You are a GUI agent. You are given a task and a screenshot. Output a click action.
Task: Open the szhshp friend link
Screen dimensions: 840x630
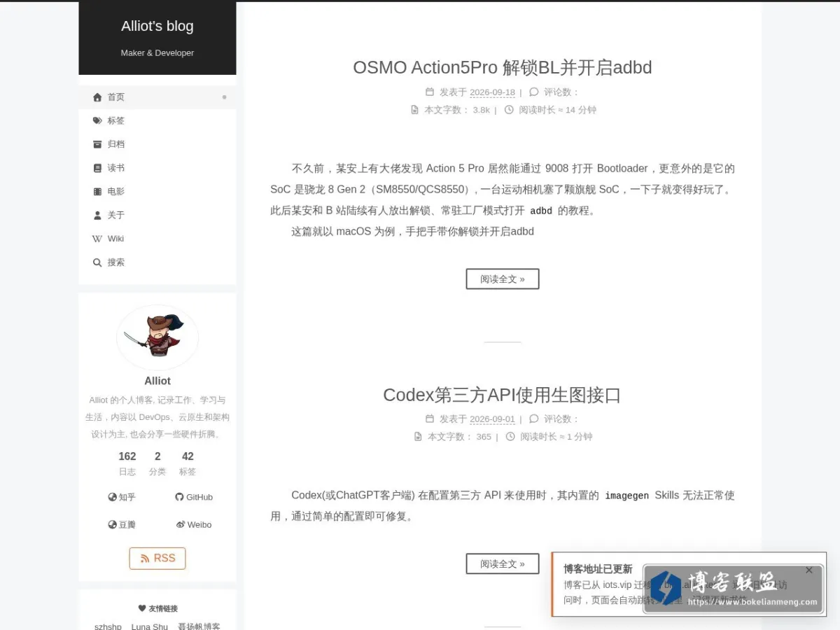pos(108,626)
